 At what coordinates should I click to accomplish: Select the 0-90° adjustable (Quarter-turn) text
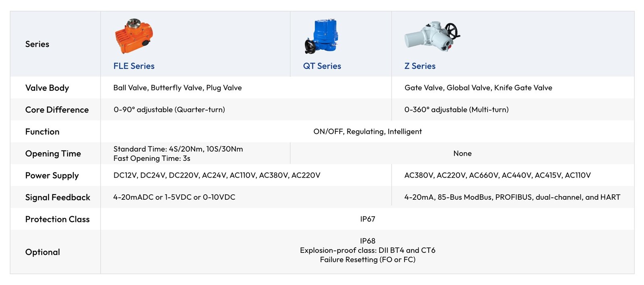[169, 109]
